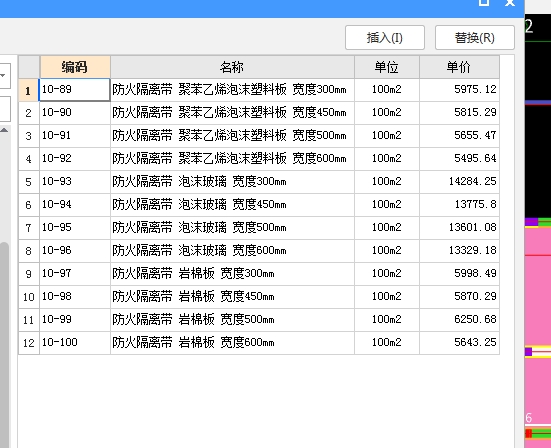
Task: Click the 插入(I) button
Action: point(385,37)
